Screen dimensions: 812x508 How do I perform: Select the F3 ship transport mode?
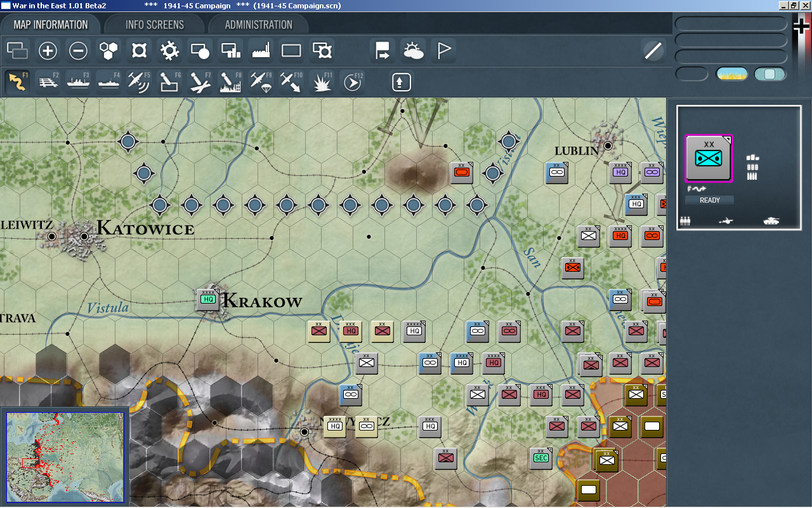79,82
